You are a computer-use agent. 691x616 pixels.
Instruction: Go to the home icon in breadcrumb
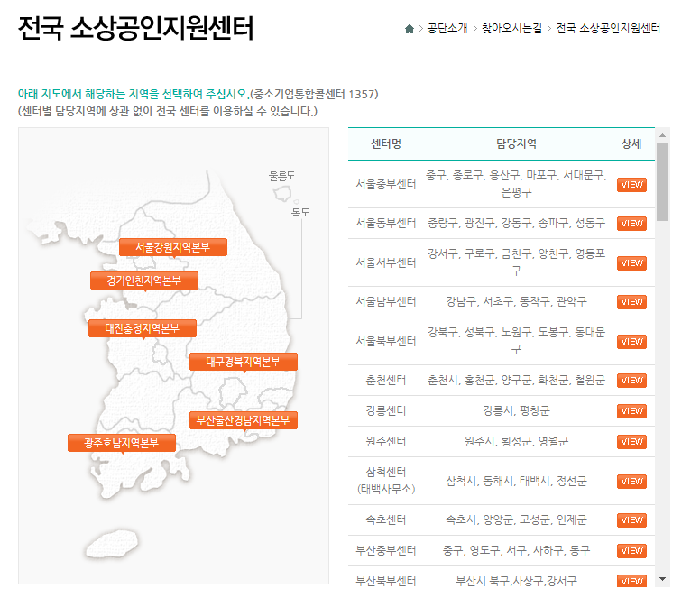click(x=410, y=29)
